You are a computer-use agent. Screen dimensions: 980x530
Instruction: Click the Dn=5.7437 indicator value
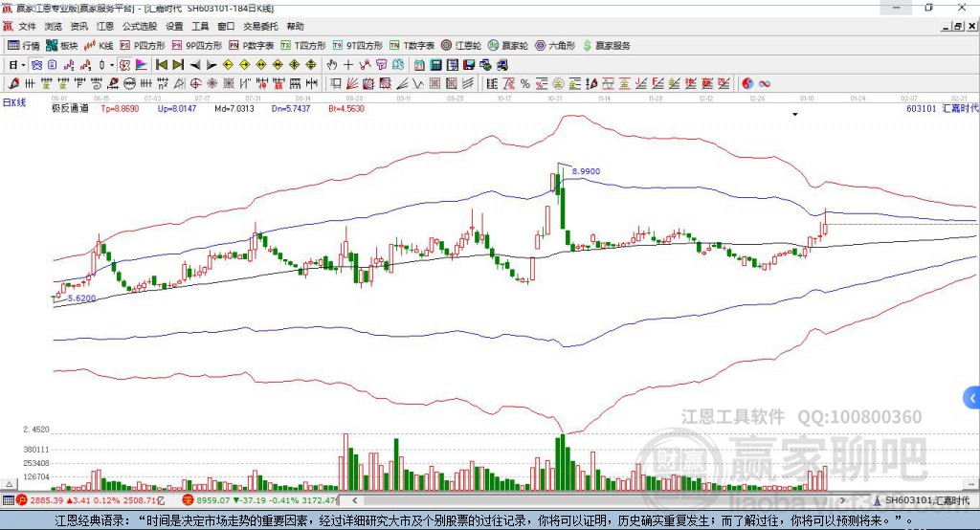[x=291, y=108]
